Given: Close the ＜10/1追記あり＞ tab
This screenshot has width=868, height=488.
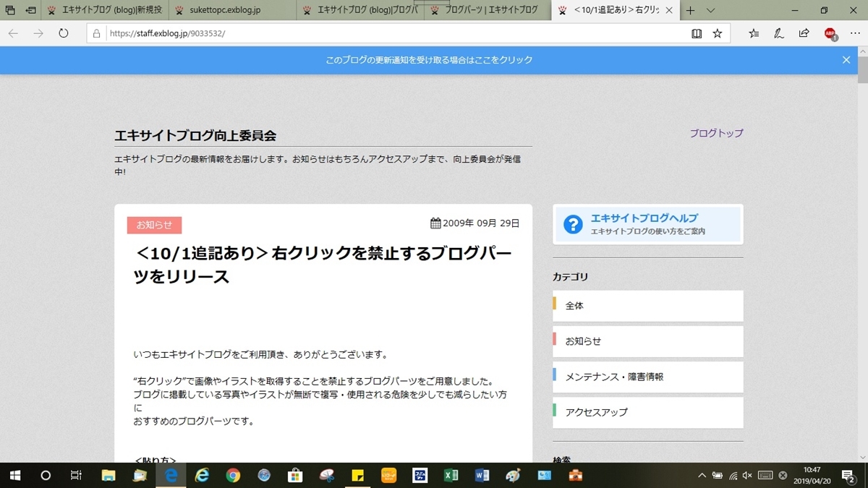Looking at the screenshot, I should click(669, 11).
